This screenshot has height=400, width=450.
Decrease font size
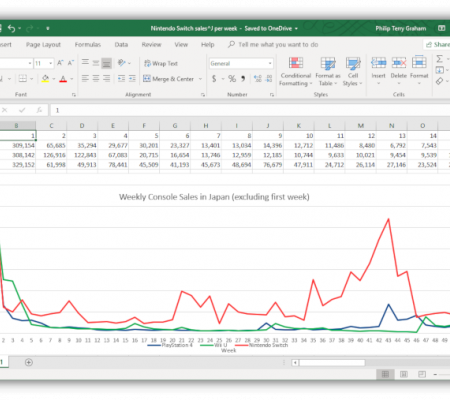click(71, 63)
